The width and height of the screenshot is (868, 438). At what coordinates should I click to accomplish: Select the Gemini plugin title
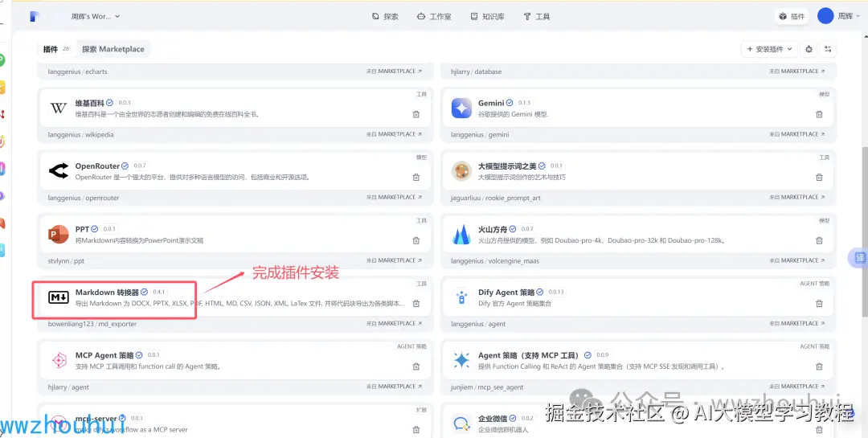491,103
